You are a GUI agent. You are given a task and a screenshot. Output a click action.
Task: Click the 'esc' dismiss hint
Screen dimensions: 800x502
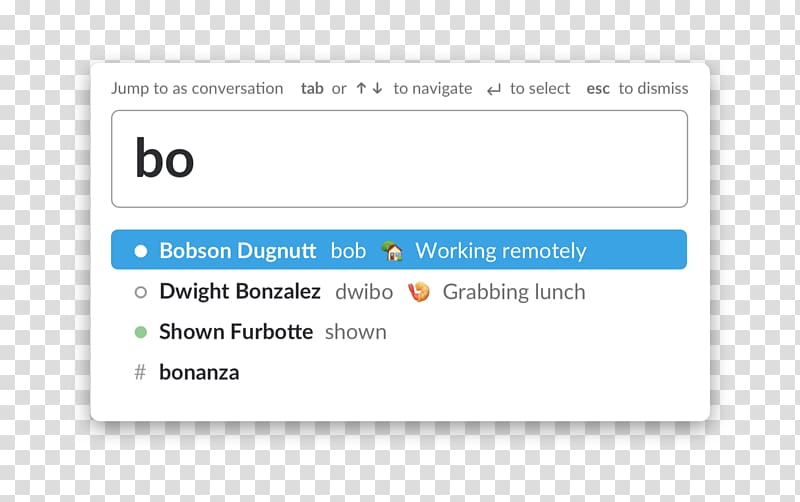(x=598, y=89)
